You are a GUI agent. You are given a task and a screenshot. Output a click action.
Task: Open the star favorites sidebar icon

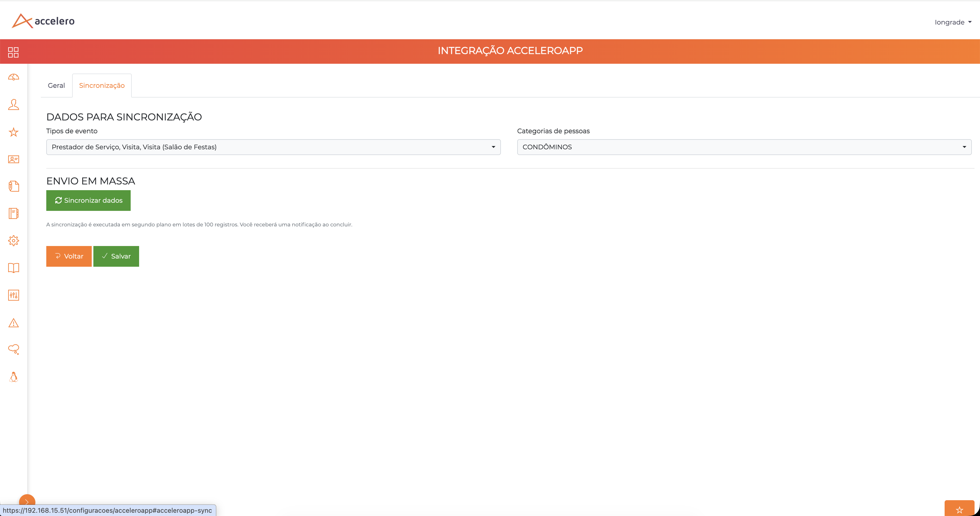(13, 132)
